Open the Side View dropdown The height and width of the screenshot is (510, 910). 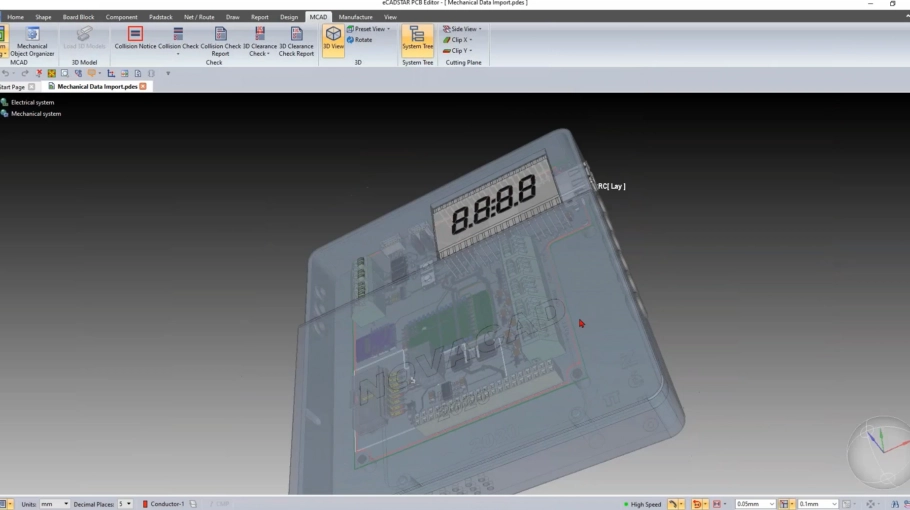pyautogui.click(x=462, y=29)
